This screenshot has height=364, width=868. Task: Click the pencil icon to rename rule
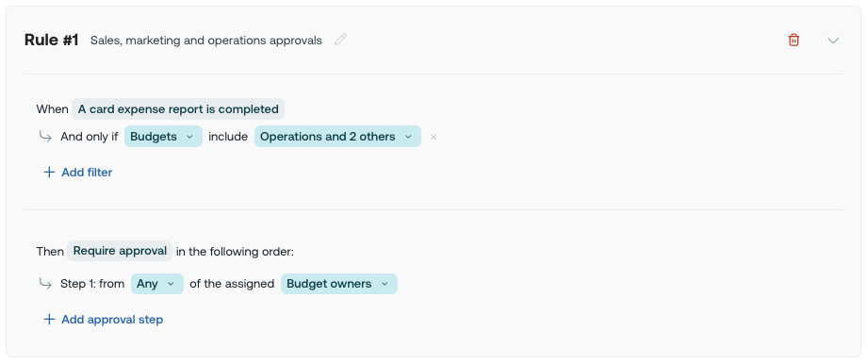click(x=340, y=40)
